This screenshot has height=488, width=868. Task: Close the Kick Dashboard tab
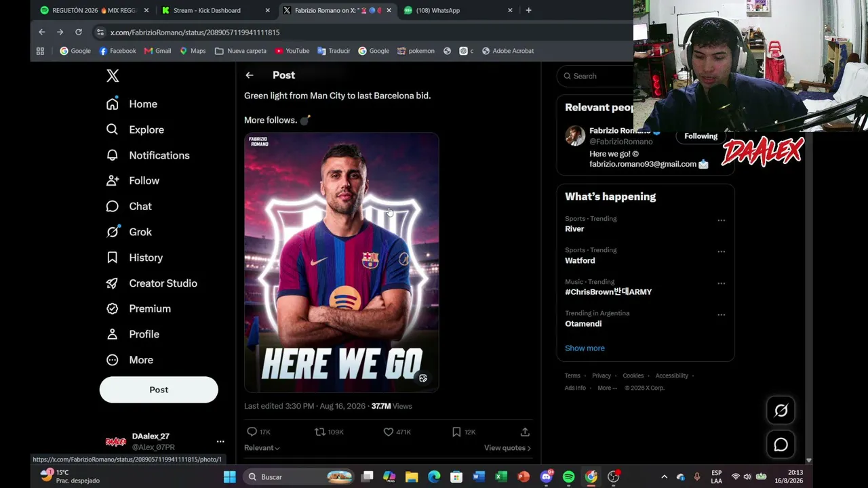[x=267, y=10]
